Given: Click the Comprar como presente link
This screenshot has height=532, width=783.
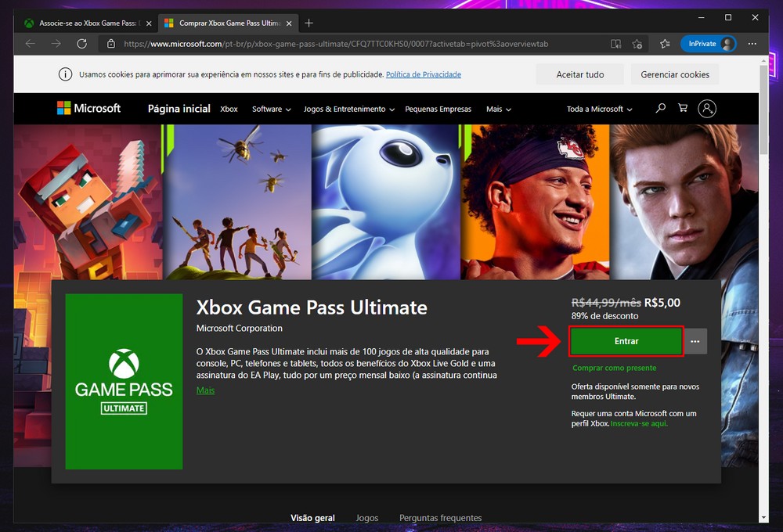Looking at the screenshot, I should (614, 368).
